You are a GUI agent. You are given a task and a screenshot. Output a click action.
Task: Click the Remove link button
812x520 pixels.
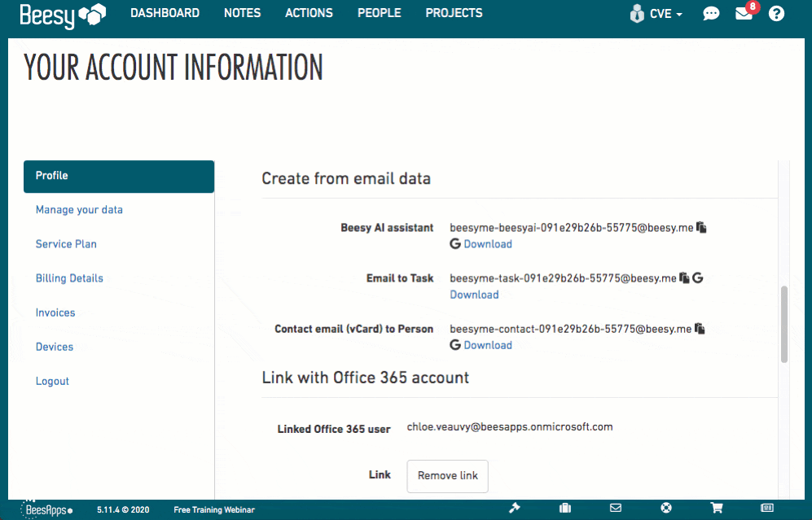447,476
